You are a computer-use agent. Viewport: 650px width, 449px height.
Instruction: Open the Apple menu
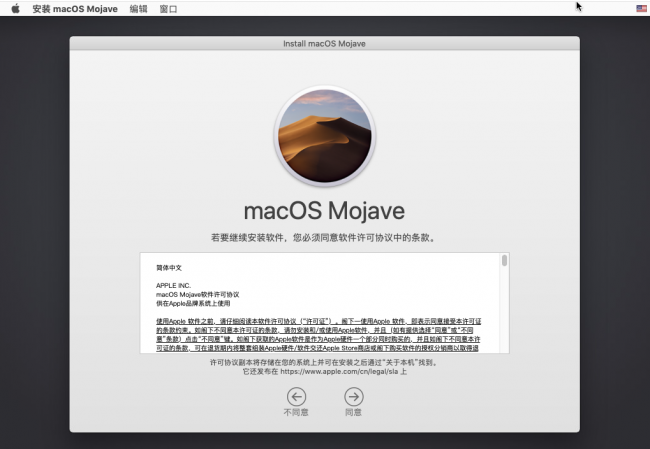[x=15, y=9]
